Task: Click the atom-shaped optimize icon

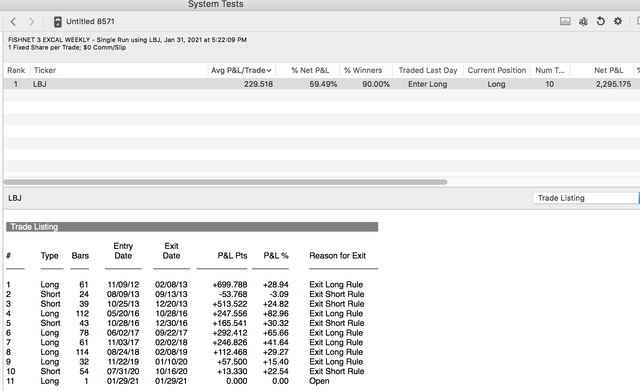Action: [x=583, y=21]
